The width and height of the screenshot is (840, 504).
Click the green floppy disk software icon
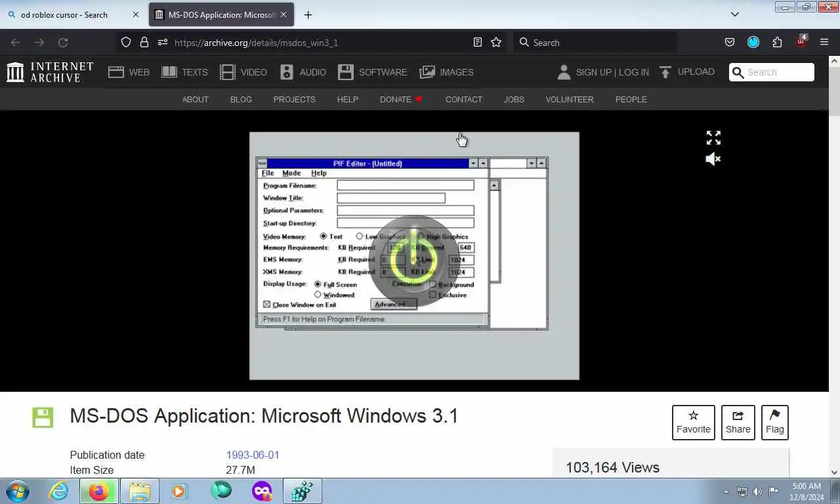tap(43, 417)
